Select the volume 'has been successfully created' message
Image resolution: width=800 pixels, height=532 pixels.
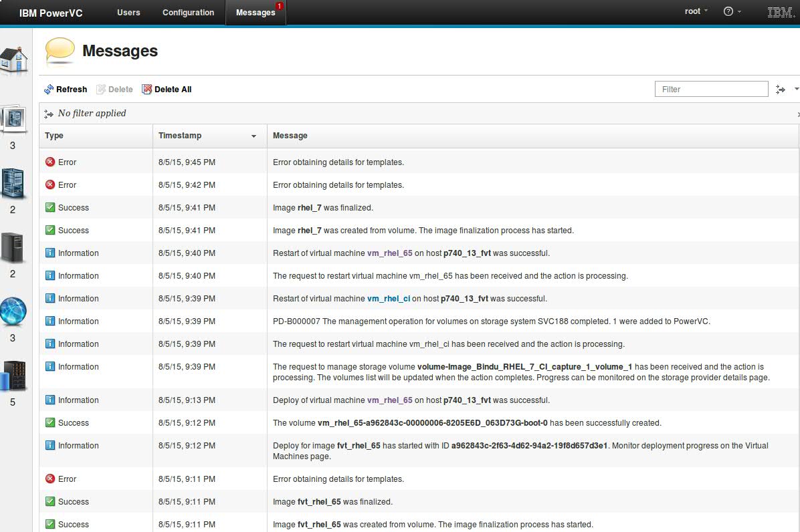pos(467,423)
